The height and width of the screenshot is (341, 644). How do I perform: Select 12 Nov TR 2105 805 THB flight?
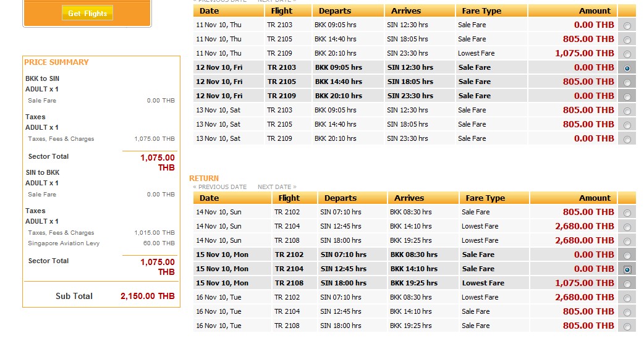[627, 82]
